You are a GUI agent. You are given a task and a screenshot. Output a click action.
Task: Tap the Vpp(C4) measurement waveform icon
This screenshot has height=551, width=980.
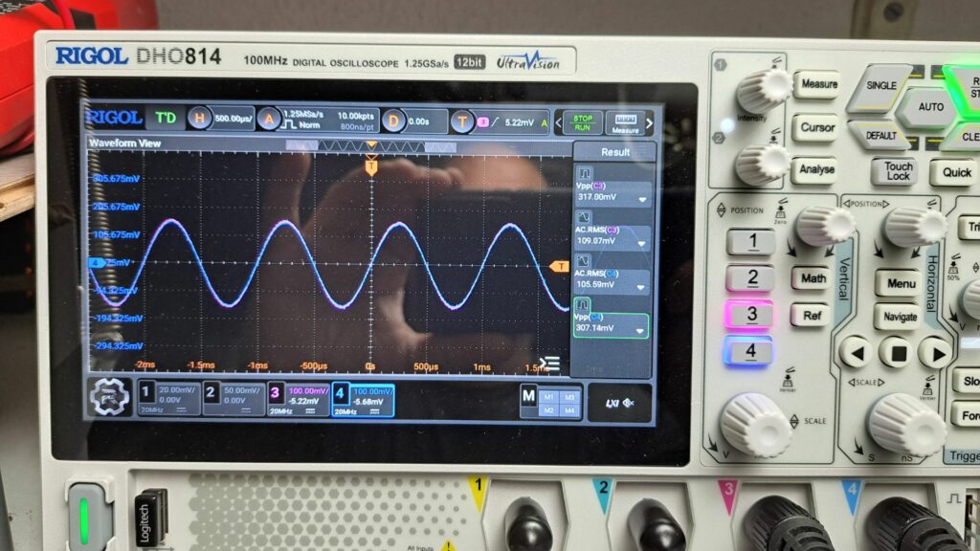[583, 305]
